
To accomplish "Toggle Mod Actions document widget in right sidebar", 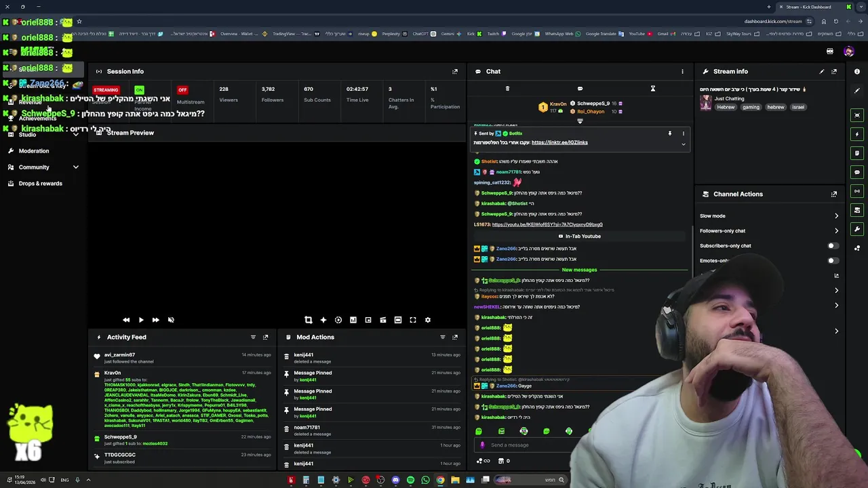I will pos(857,153).
